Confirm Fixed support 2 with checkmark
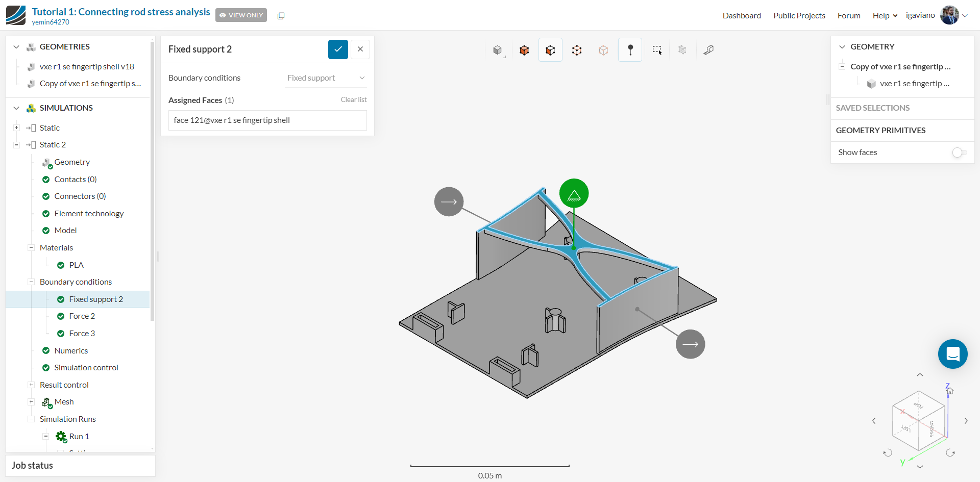This screenshot has height=482, width=980. click(338, 49)
